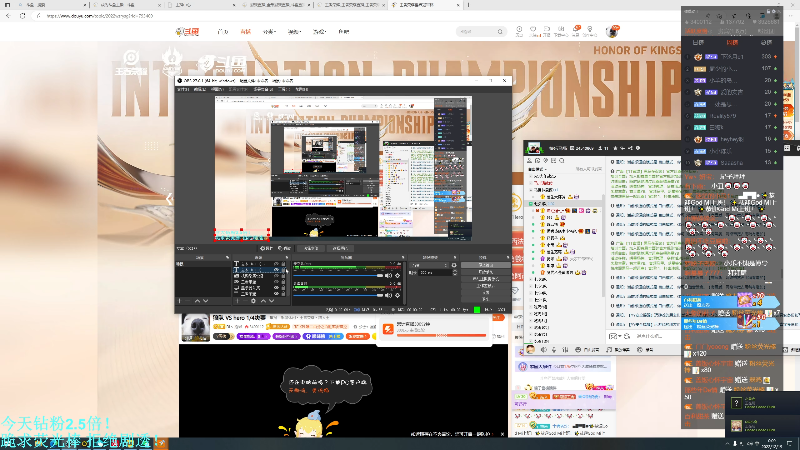Toggle eye icon of topmost OBS source
This screenshot has width=800, height=450.
point(277,264)
